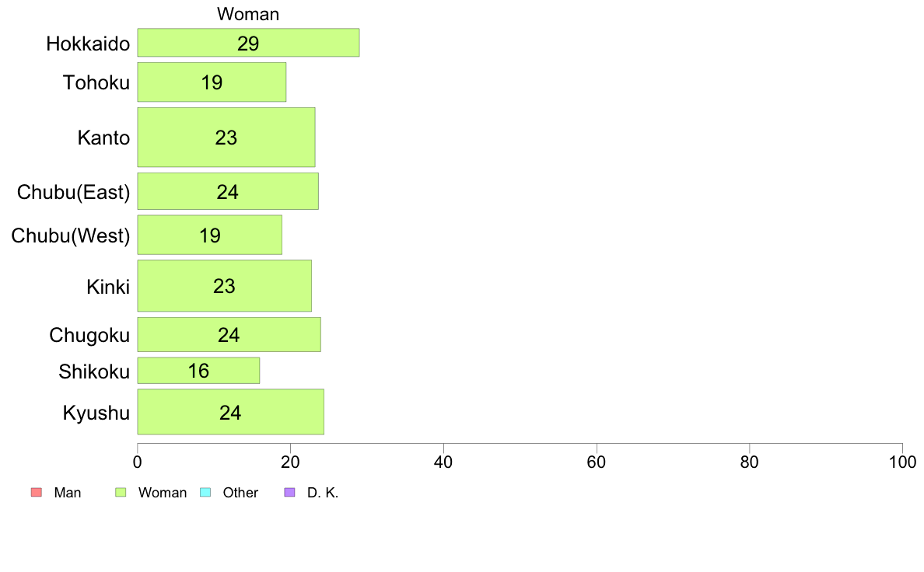Viewport: 924px width, 572px height.
Task: Select the Tohoku bar showing 19
Action: coord(212,82)
